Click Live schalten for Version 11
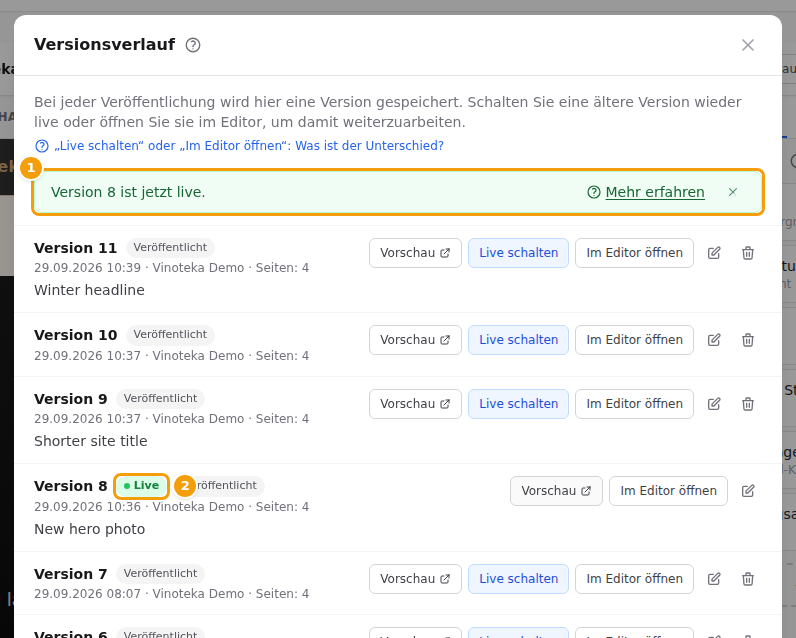Screen dimensions: 796x638 pos(518,253)
